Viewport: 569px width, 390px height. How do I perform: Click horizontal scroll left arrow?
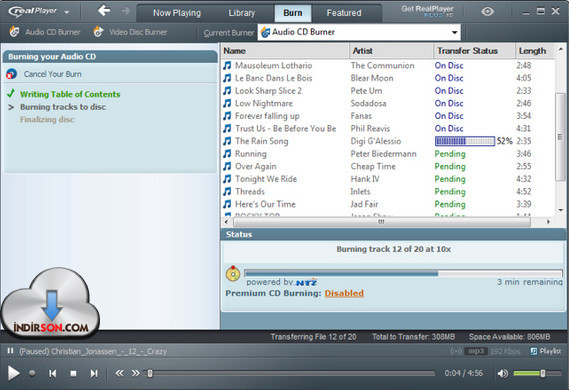pyautogui.click(x=226, y=222)
